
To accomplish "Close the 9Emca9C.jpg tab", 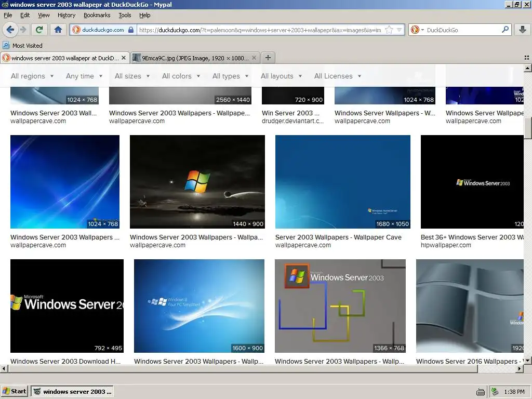I will tap(254, 58).
